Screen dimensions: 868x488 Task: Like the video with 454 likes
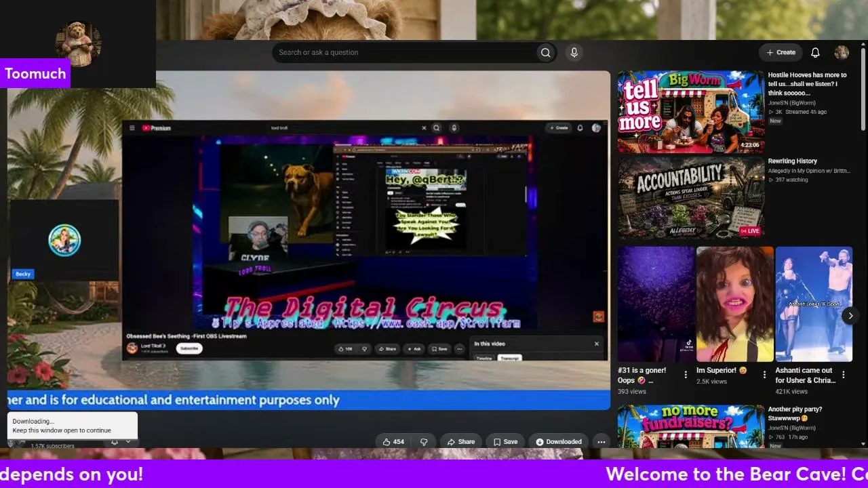coord(393,442)
